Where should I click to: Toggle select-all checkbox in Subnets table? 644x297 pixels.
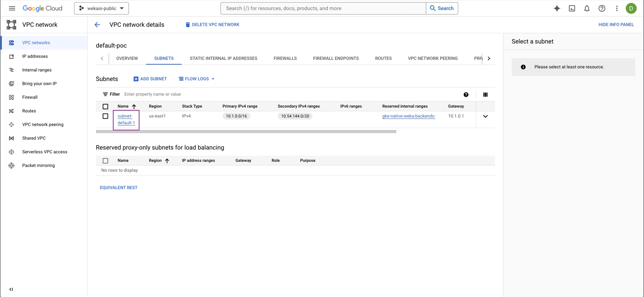105,106
